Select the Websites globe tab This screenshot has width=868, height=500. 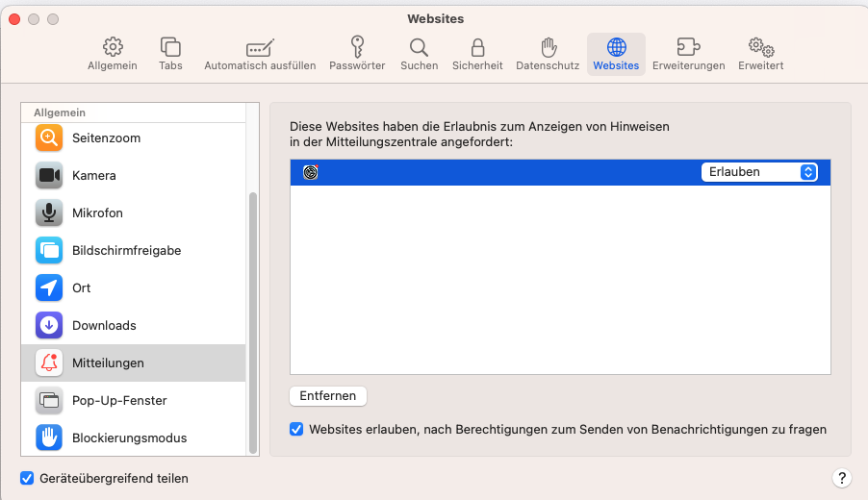(616, 54)
